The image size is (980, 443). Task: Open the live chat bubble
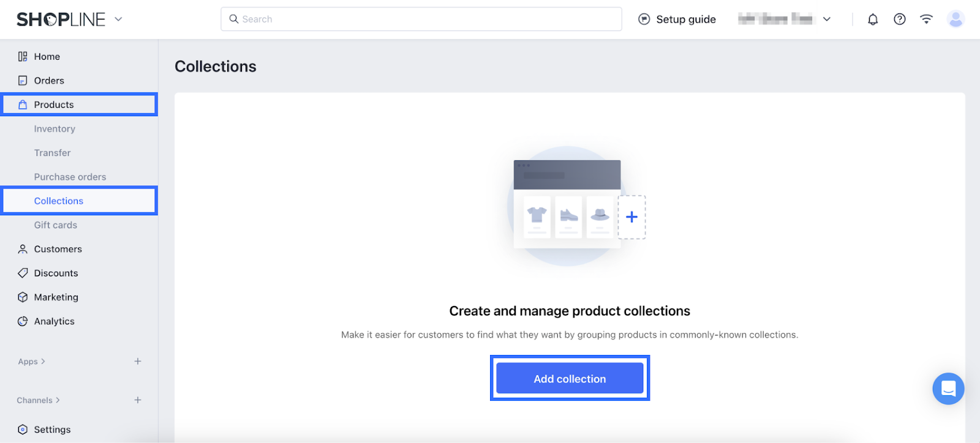point(948,389)
